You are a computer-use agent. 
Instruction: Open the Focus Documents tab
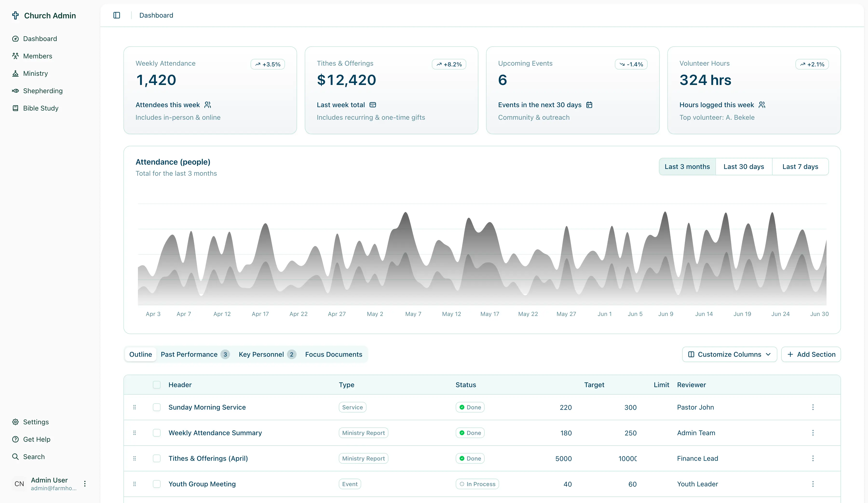[333, 354]
